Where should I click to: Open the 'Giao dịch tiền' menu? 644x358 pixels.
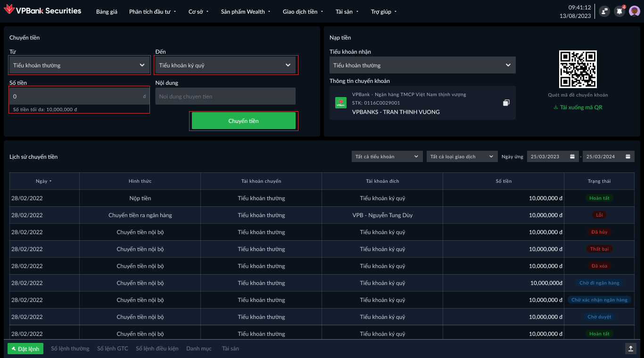(x=303, y=12)
